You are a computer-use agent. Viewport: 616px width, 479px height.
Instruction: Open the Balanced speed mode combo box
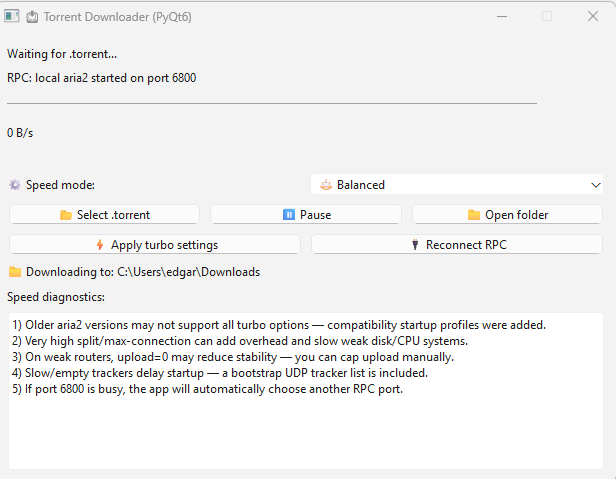click(457, 185)
